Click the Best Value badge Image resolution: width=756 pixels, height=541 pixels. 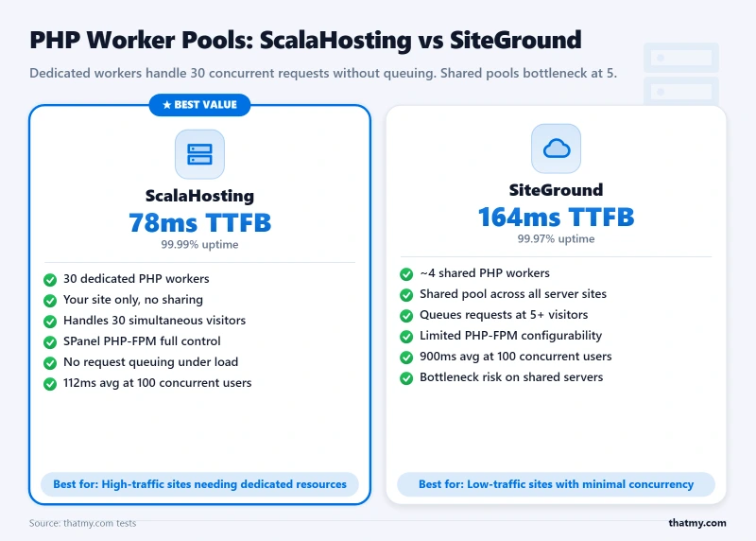(x=199, y=105)
